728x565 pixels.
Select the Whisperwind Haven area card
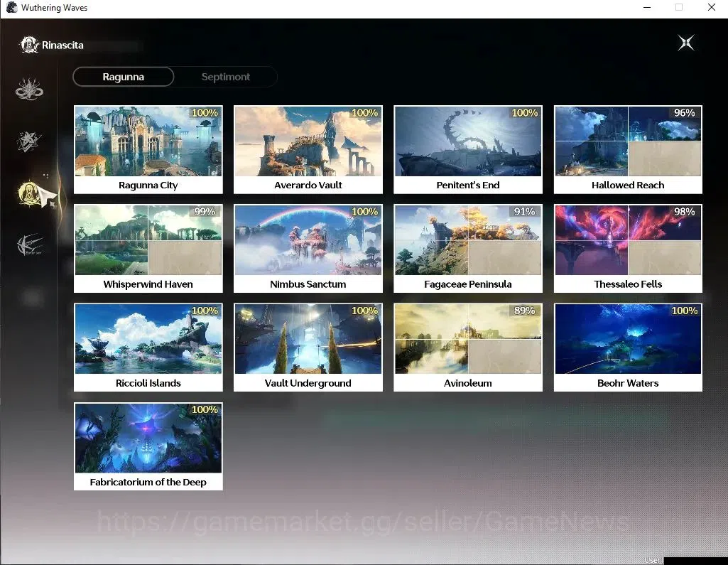pyautogui.click(x=148, y=249)
